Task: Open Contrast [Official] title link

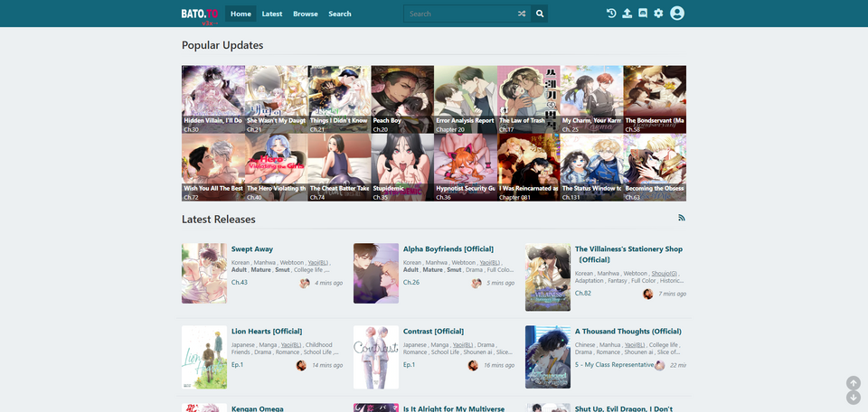Action: (433, 332)
